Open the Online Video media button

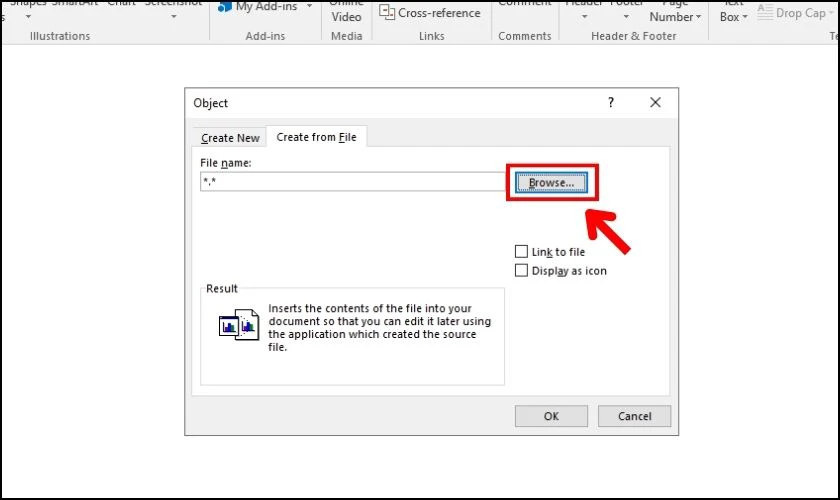pyautogui.click(x=346, y=12)
